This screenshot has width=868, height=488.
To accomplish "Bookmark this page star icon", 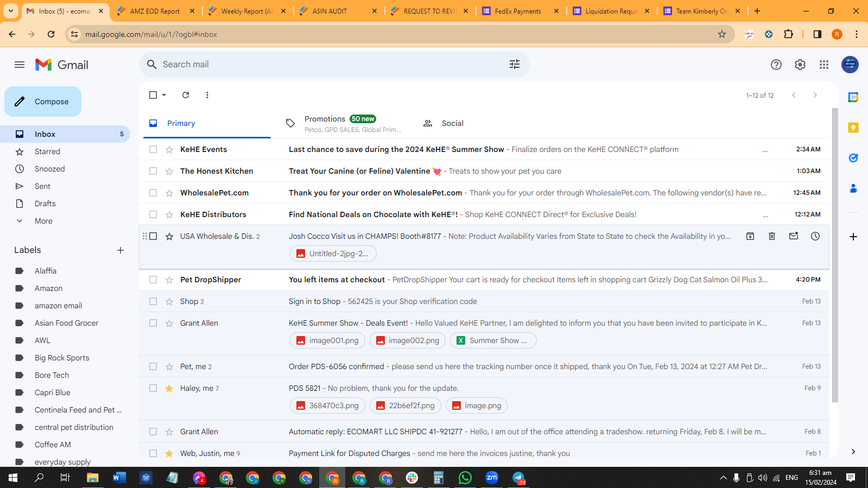I will point(722,34).
